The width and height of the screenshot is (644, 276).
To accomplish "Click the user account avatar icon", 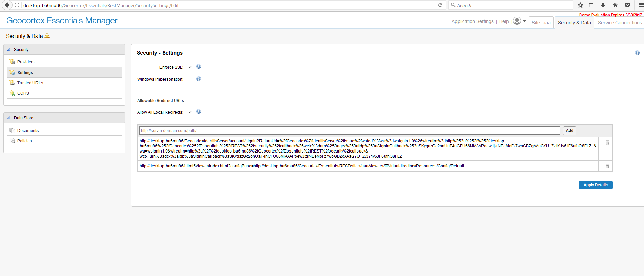I will coord(517,21).
